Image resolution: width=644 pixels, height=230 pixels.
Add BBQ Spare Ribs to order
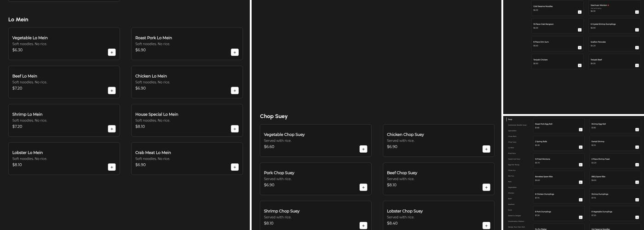637,182
